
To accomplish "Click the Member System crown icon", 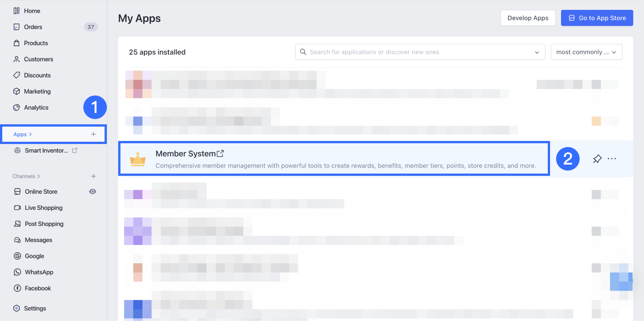I will [138, 159].
